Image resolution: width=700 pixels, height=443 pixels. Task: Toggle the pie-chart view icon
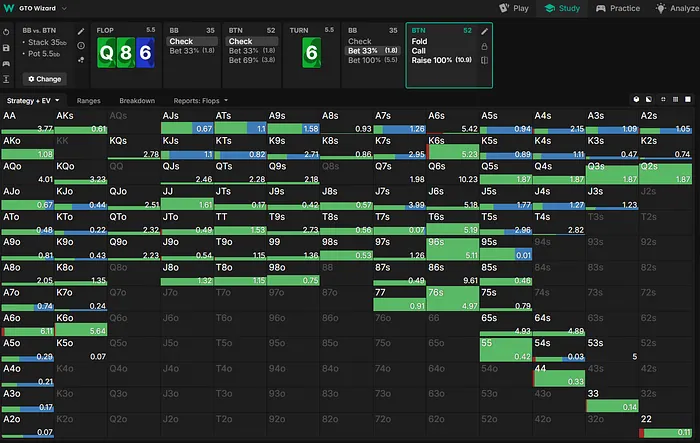[x=636, y=99]
